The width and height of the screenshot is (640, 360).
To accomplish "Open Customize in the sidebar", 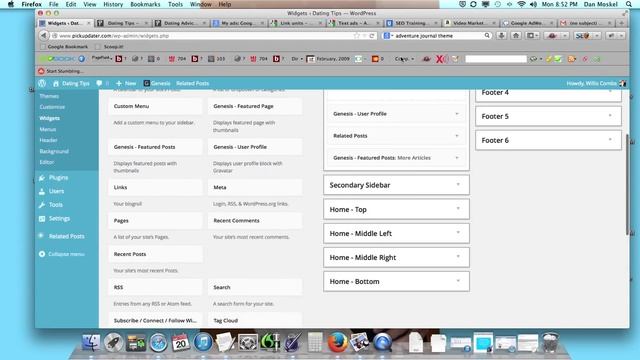I will point(52,107).
